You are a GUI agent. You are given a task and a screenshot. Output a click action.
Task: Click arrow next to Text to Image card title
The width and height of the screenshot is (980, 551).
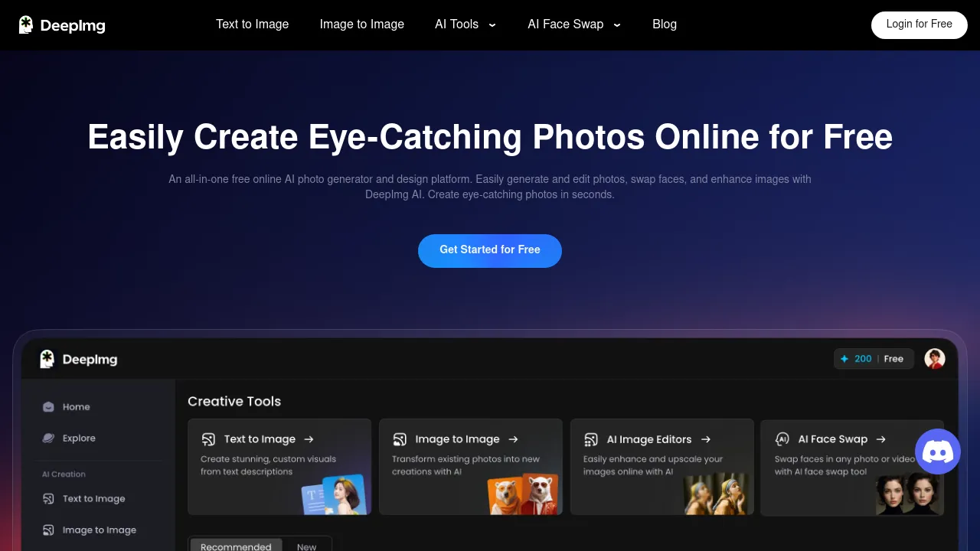click(x=309, y=439)
